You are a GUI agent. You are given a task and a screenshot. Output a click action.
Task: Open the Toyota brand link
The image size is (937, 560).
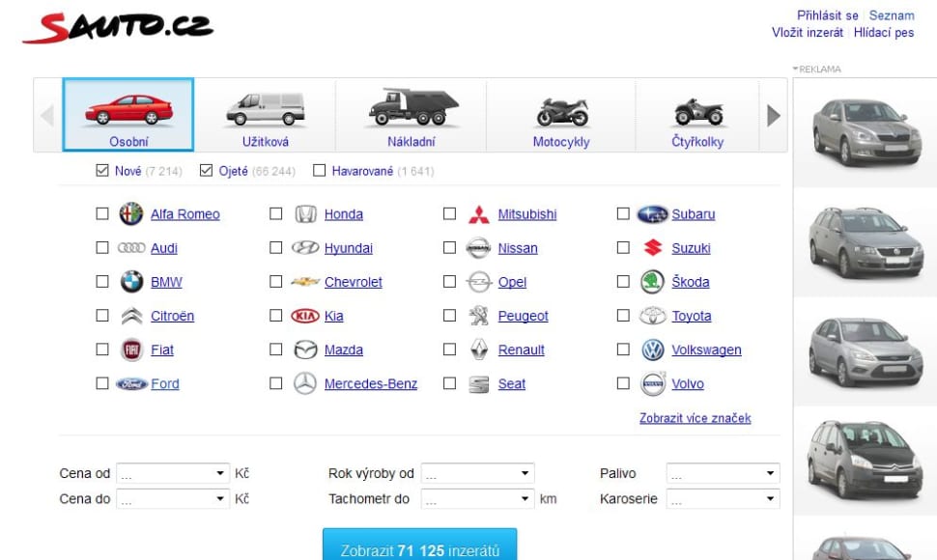(692, 316)
